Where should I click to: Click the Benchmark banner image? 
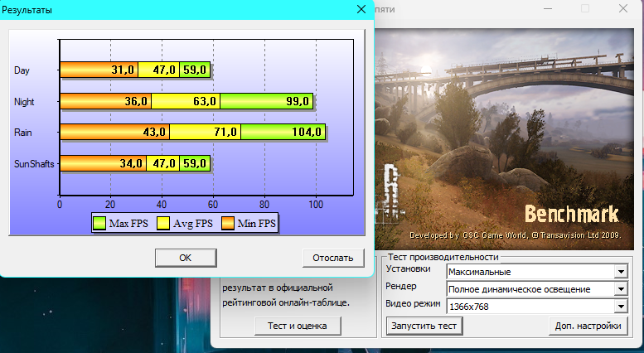pyautogui.click(x=505, y=139)
